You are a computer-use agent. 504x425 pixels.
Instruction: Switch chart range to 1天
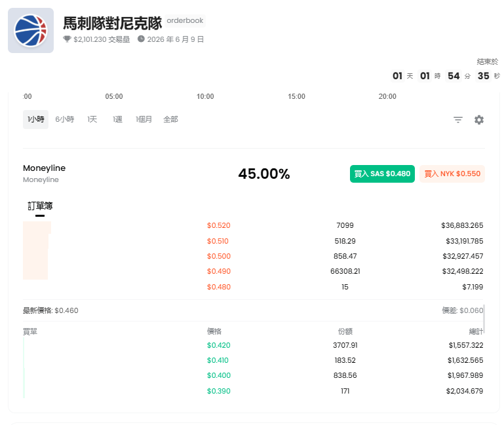click(92, 119)
